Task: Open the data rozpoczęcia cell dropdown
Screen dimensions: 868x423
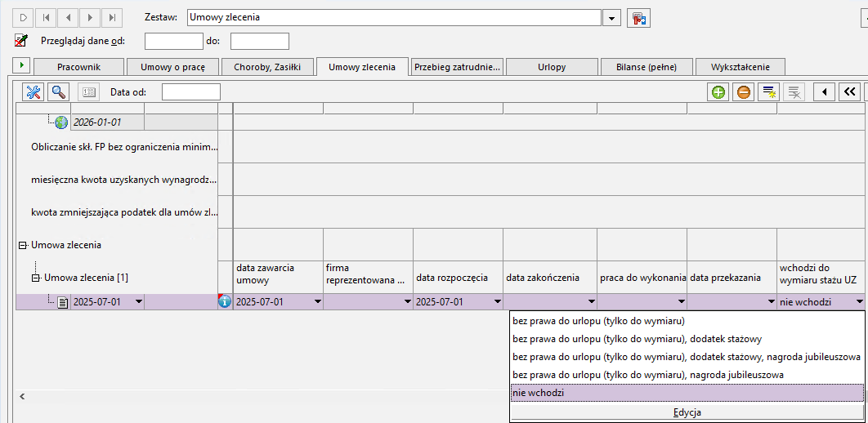Action: point(497,302)
